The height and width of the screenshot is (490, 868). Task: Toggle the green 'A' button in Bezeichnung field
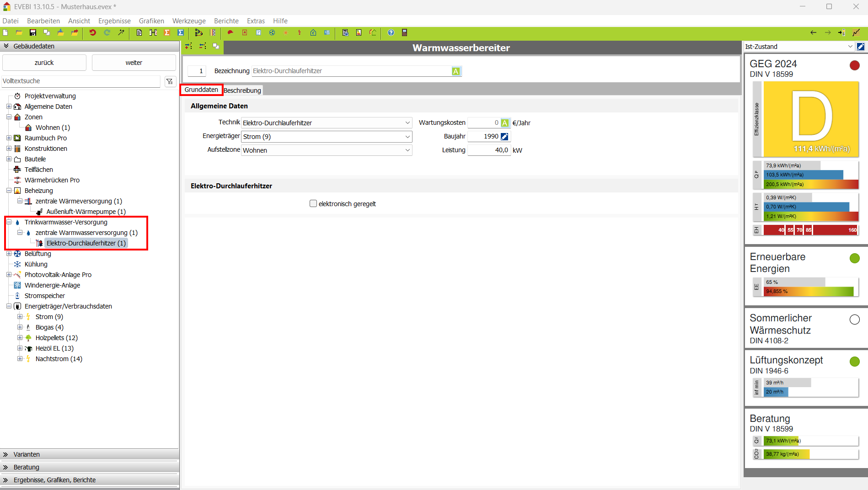(x=456, y=71)
